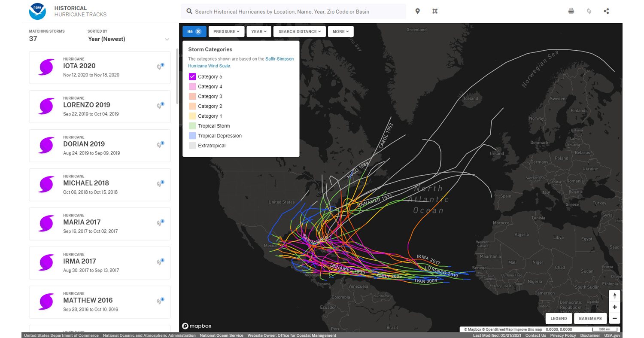Click the print icon in header
This screenshot has height=338, width=644.
click(571, 11)
